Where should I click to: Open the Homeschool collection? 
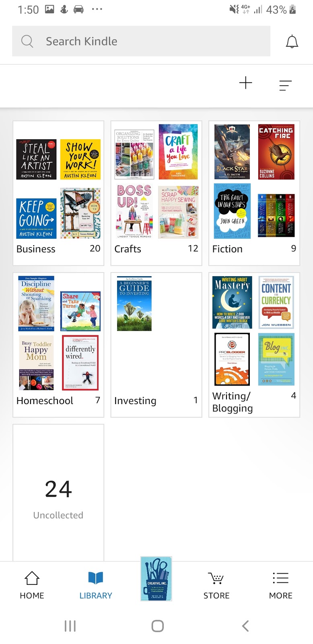click(x=58, y=345)
